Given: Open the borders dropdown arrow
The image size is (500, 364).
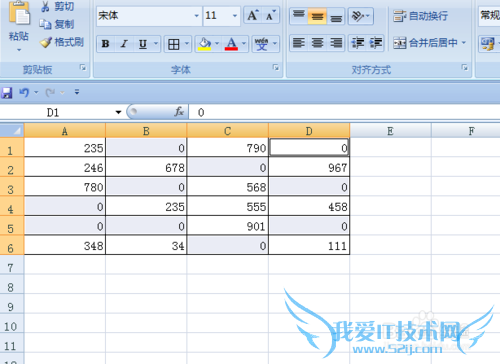Looking at the screenshot, I should 187,44.
